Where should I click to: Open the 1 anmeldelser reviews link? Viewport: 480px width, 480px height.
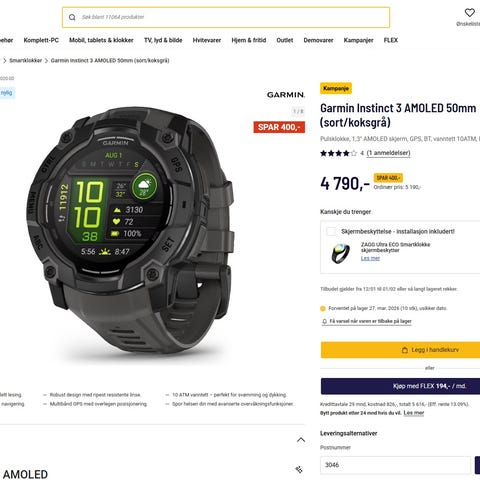[388, 153]
